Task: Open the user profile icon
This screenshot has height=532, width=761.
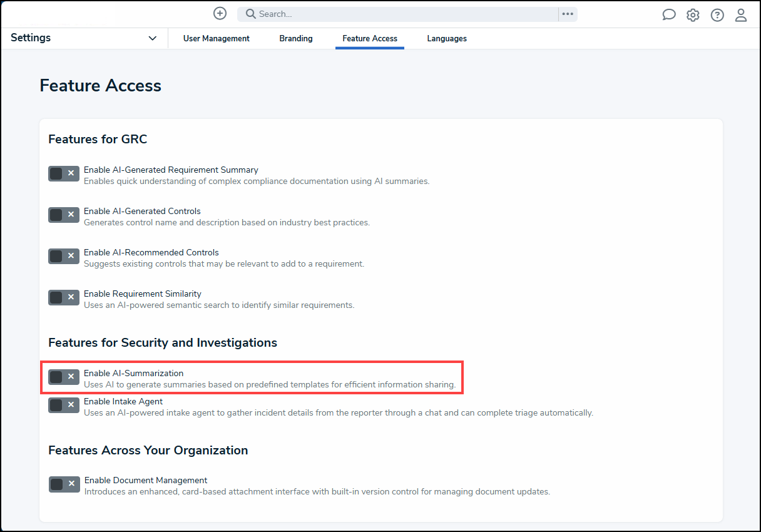Action: click(741, 15)
